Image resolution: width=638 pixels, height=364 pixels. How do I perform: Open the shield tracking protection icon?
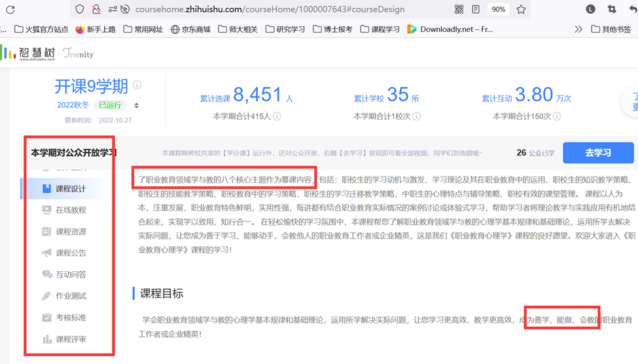click(x=80, y=9)
